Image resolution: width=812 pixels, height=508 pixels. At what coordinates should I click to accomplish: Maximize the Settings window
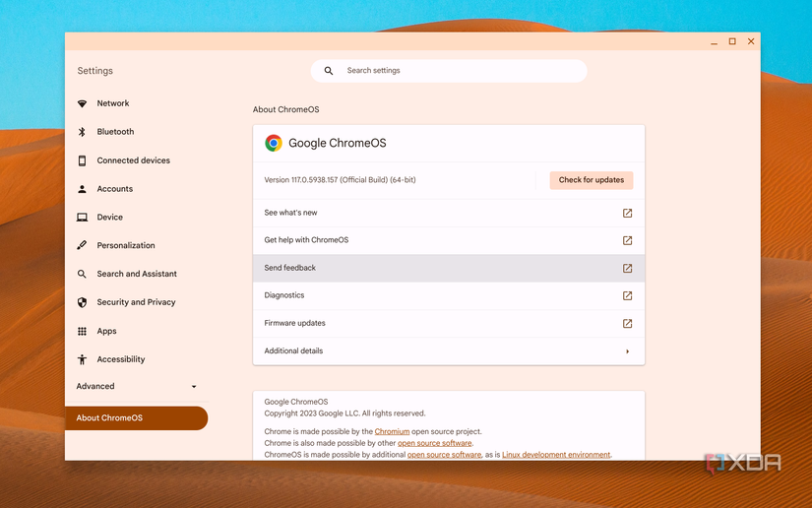tap(732, 41)
